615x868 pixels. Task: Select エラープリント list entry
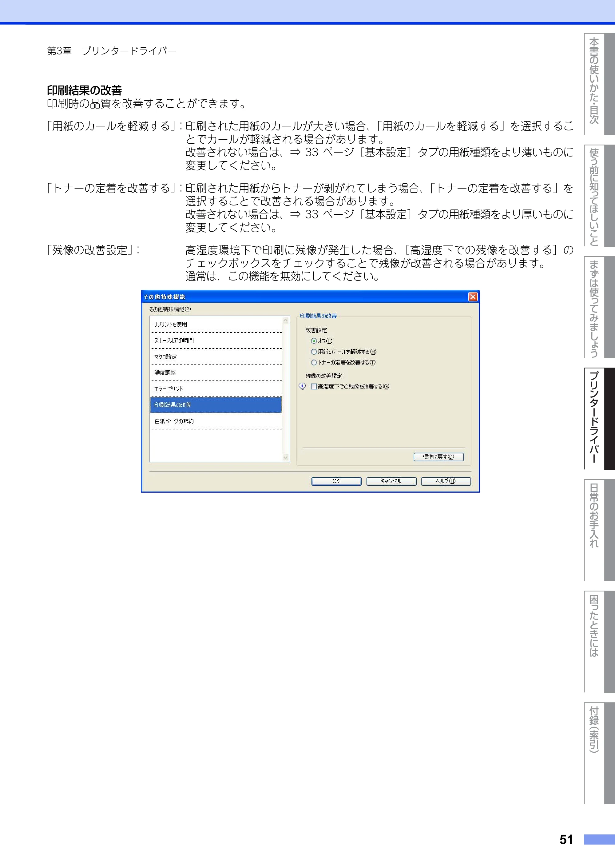[x=216, y=389]
